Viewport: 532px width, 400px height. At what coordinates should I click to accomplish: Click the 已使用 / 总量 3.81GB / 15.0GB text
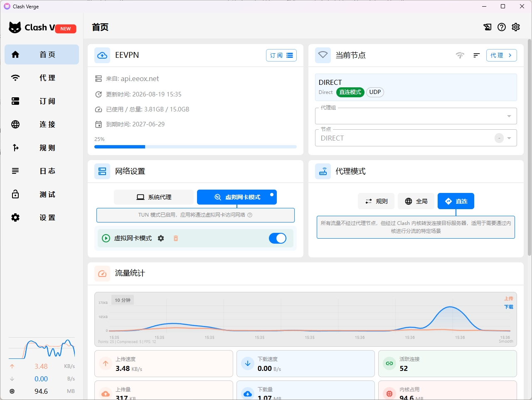tap(148, 109)
